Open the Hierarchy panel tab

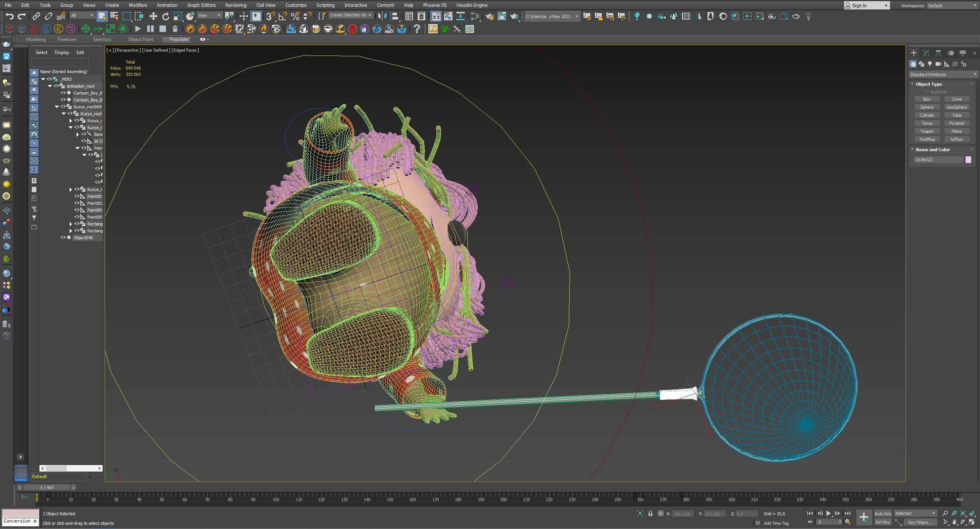[x=938, y=53]
